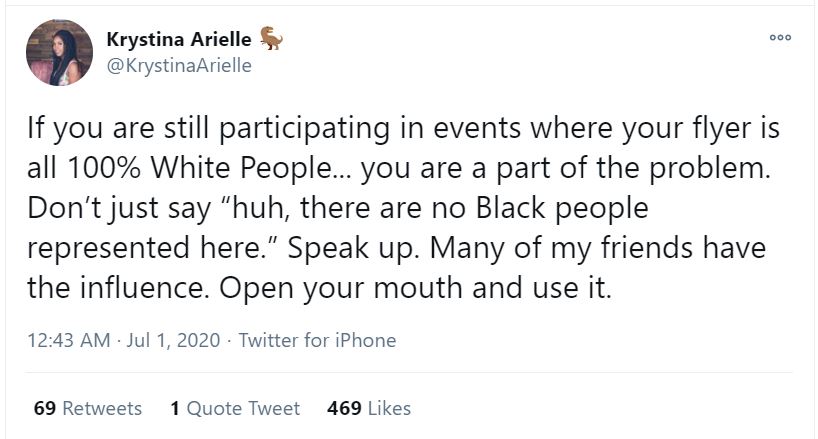Open the three-dot more options menu
818x439 pixels.
[x=780, y=38]
